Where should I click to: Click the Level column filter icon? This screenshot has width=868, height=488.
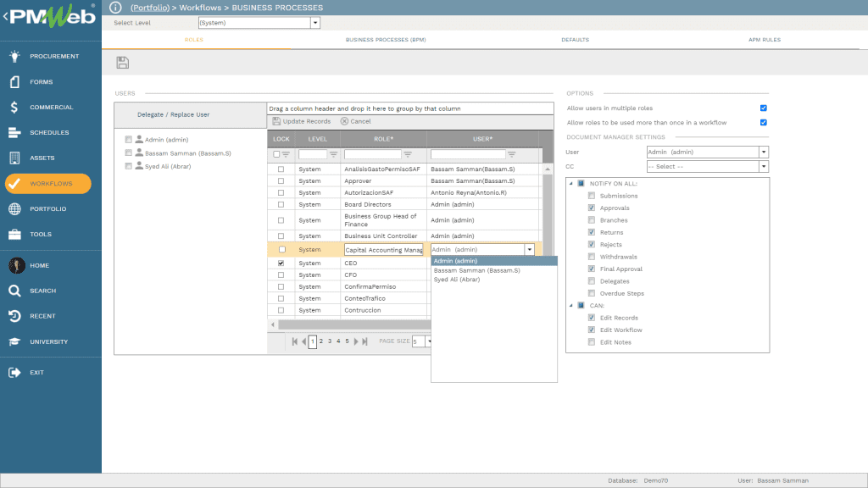pos(333,154)
